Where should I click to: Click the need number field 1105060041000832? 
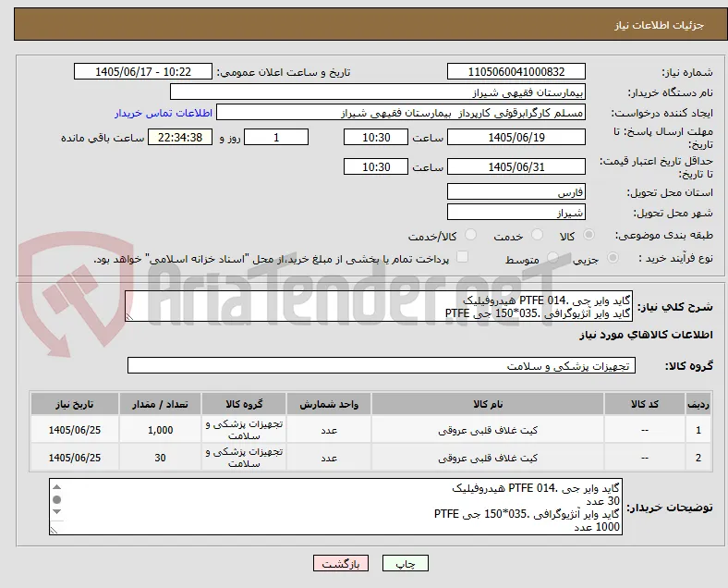coord(516,71)
